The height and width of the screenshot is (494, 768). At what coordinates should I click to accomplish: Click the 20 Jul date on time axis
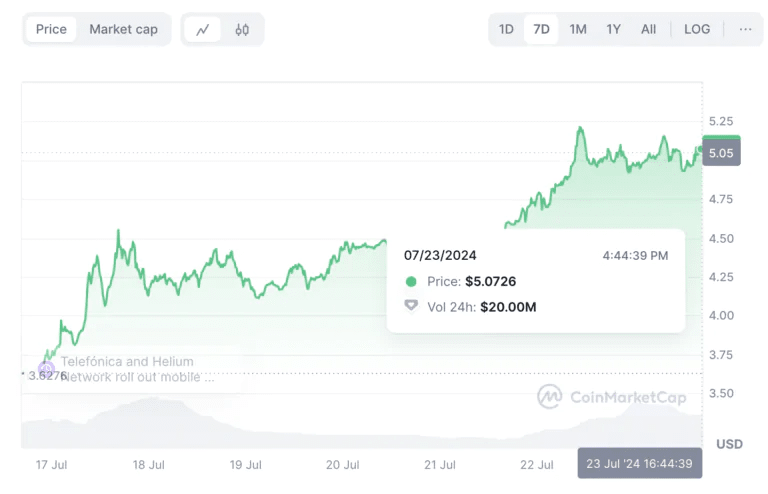click(x=342, y=465)
